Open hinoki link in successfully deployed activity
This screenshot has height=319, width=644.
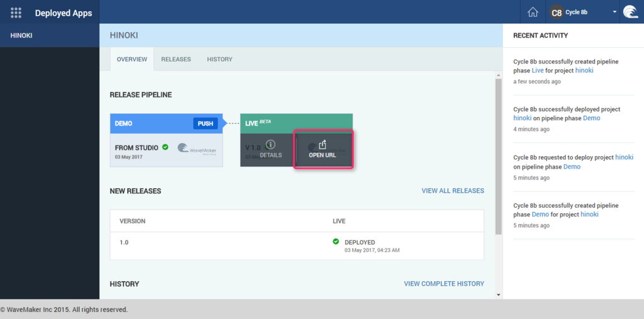[523, 118]
